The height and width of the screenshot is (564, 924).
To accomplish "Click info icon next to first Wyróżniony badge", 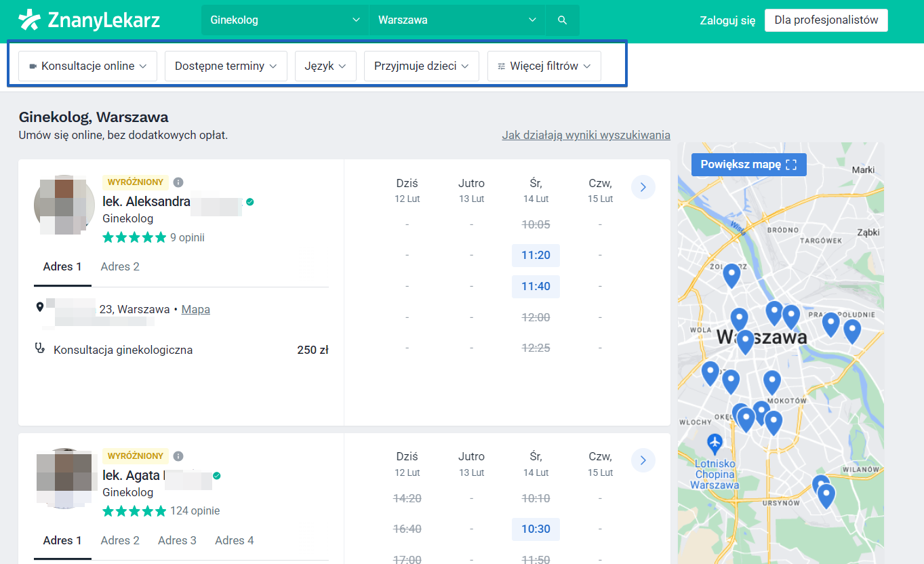I will 178,182.
